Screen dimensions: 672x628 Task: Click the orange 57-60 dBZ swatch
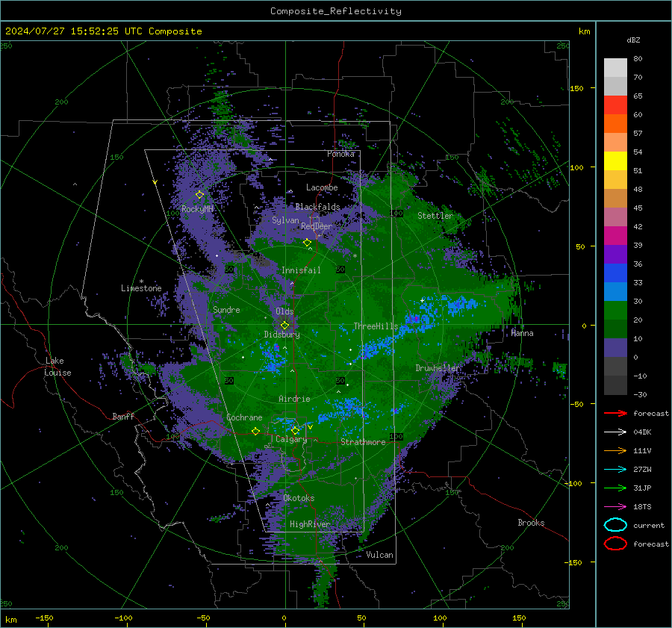pos(615,124)
